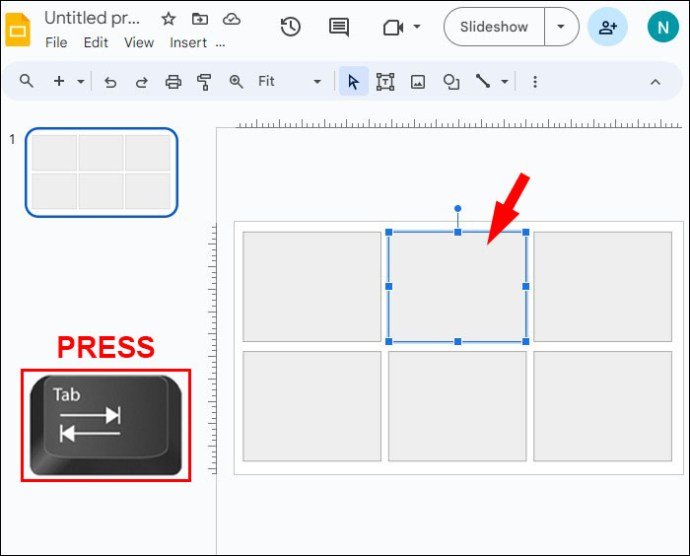690x556 pixels.
Task: Open the comments panel icon
Action: [339, 27]
